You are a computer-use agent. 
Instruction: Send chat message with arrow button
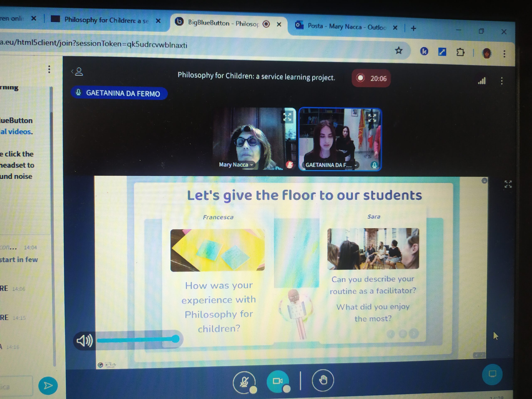[48, 385]
